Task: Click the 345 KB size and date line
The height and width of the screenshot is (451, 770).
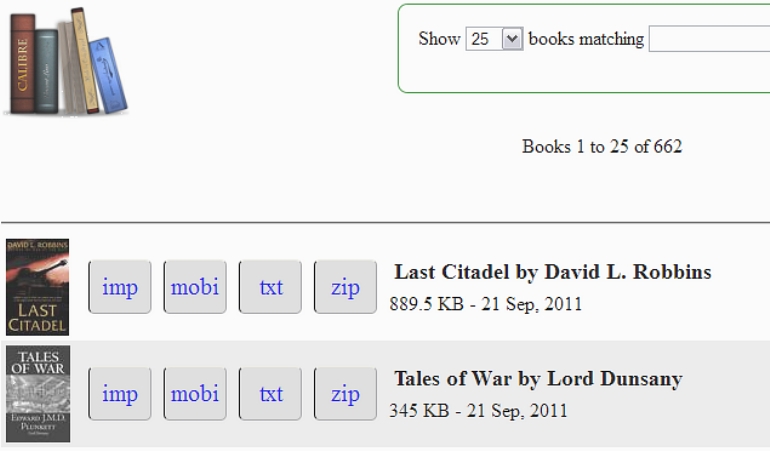Action: (478, 410)
